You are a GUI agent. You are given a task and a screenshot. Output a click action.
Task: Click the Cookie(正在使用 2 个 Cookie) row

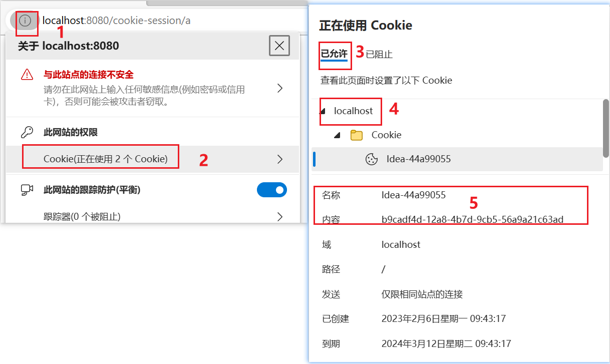(x=152, y=159)
